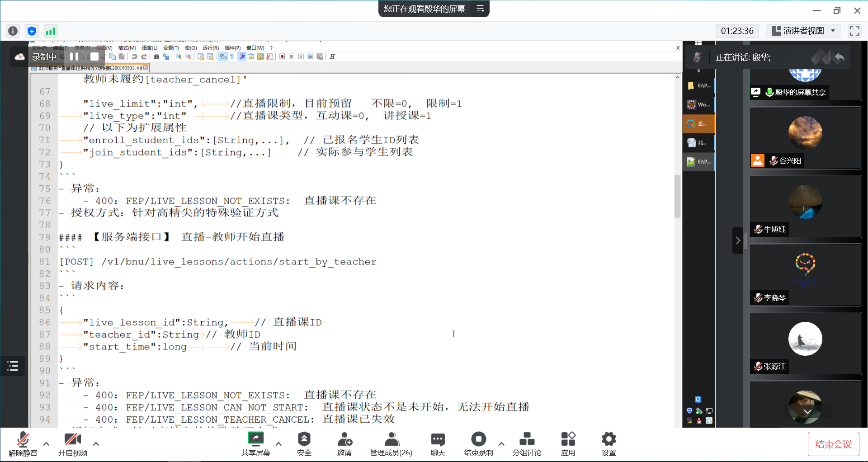Open 设置 settings gear
Screen dimensions: 868x462
[x=609, y=444]
